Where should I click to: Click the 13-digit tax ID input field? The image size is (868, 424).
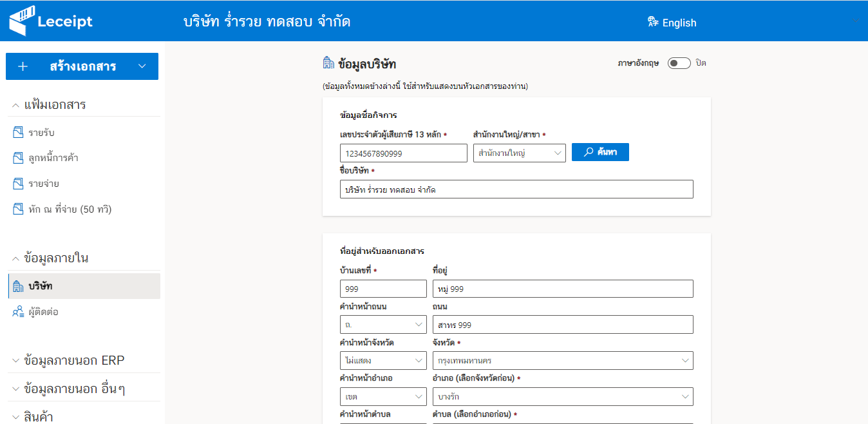coord(403,153)
